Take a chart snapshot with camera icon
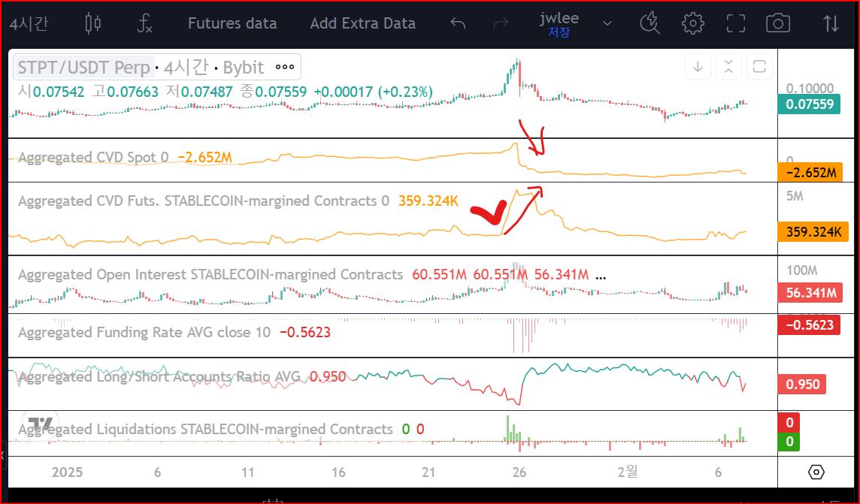 click(x=778, y=23)
